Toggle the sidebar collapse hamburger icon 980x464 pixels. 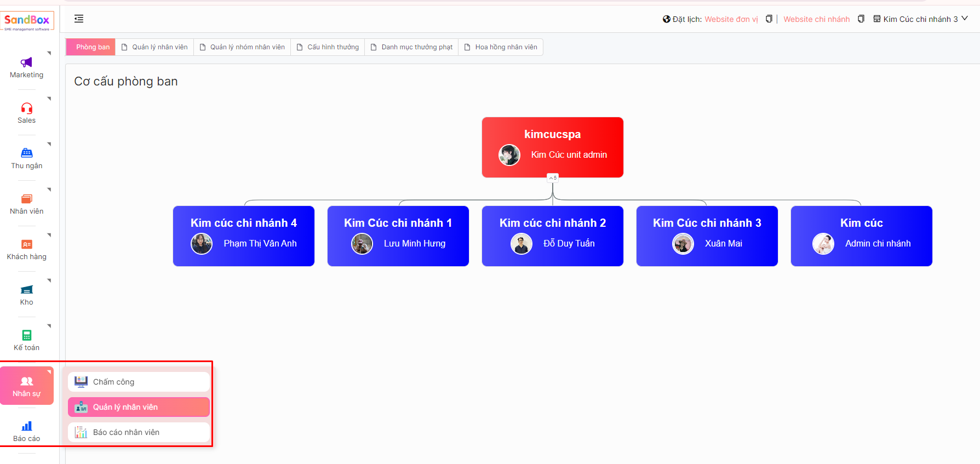pyautogui.click(x=79, y=19)
